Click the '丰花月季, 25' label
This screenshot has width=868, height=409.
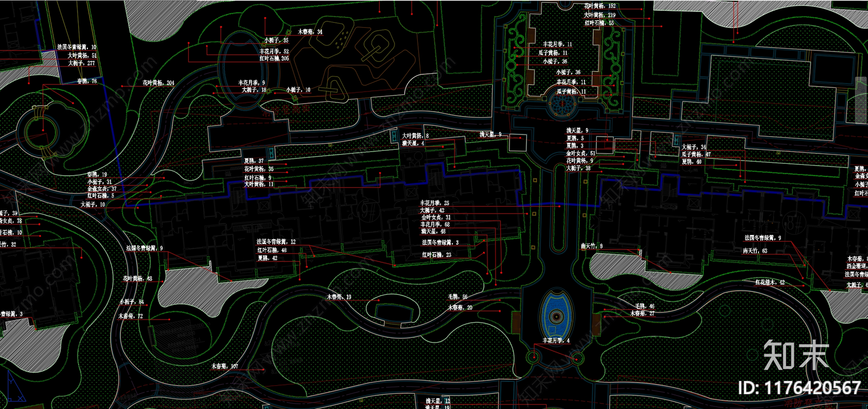[x=435, y=203]
